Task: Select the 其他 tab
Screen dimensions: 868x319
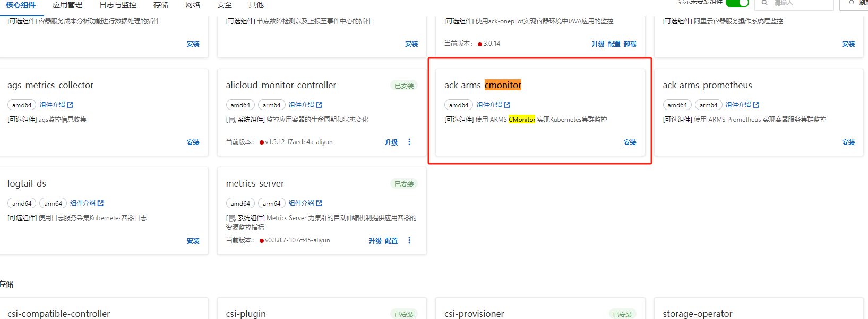Action: (256, 5)
